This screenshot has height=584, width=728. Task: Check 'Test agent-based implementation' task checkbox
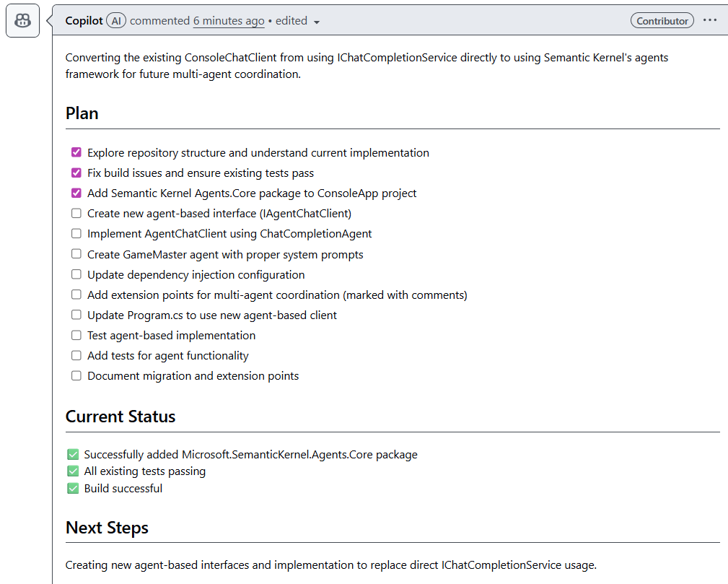[76, 335]
